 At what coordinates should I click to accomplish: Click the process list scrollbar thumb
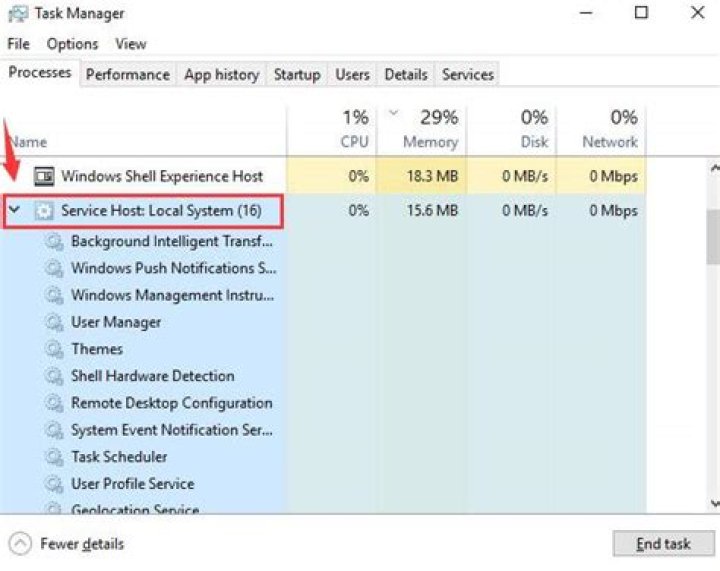[x=713, y=239]
